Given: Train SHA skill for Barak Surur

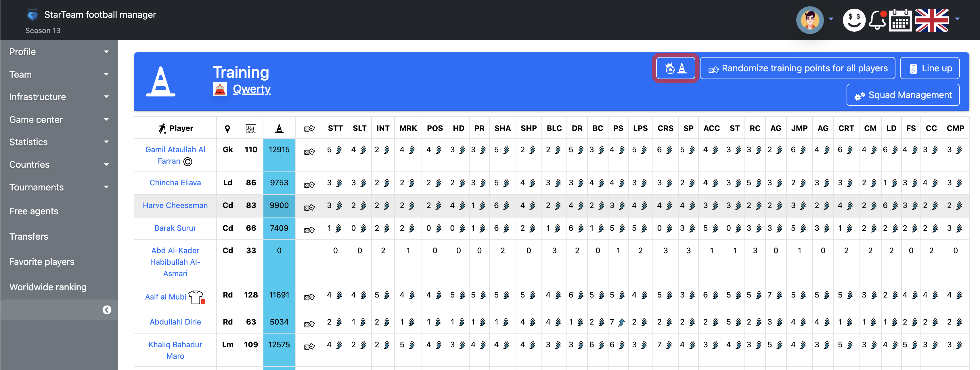Looking at the screenshot, I should tap(506, 228).
